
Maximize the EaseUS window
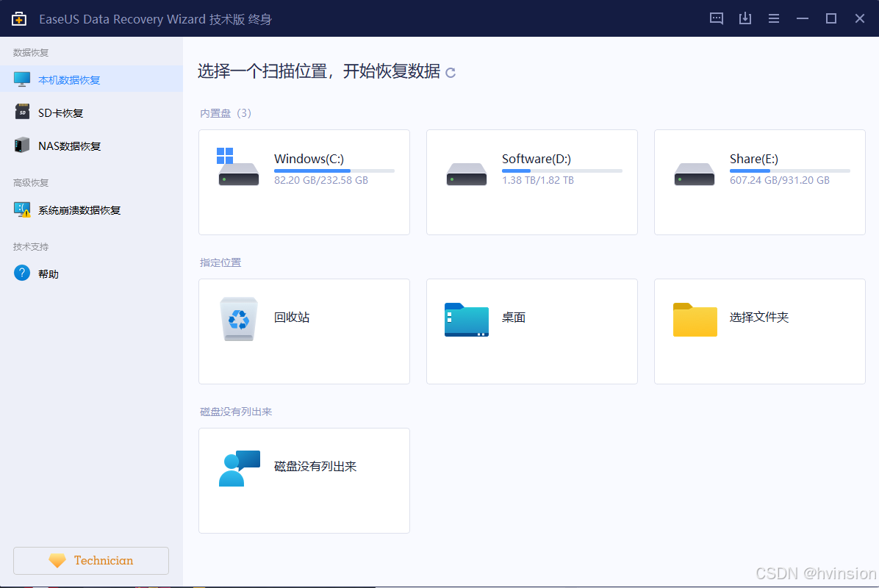pos(830,18)
